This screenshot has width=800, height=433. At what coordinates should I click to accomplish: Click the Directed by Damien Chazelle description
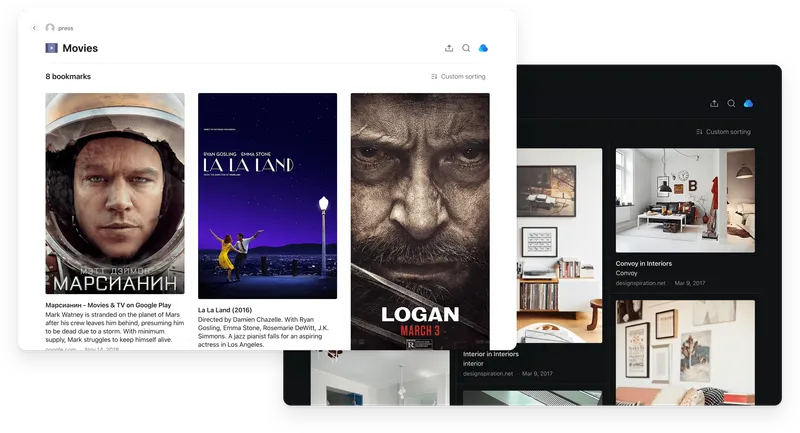pyautogui.click(x=263, y=332)
